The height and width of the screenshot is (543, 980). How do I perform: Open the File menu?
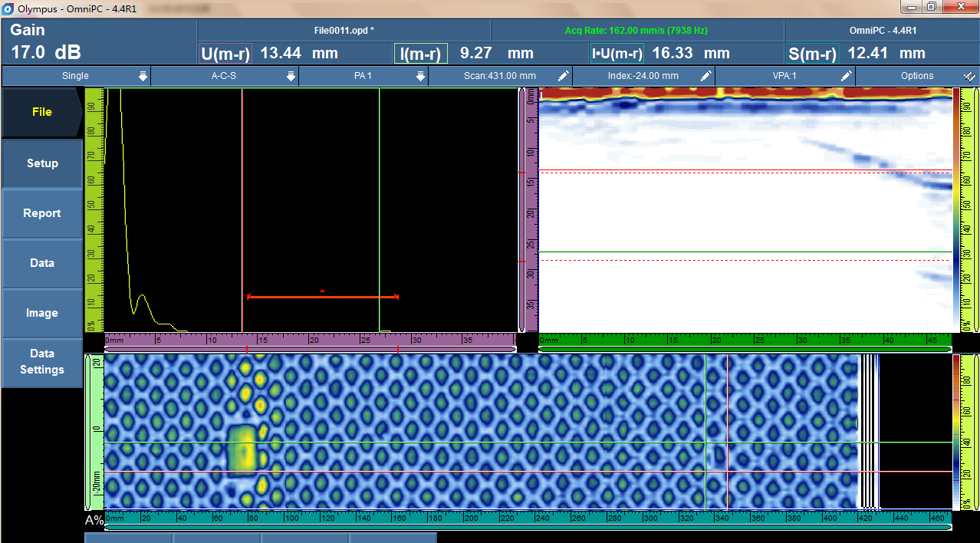[41, 112]
